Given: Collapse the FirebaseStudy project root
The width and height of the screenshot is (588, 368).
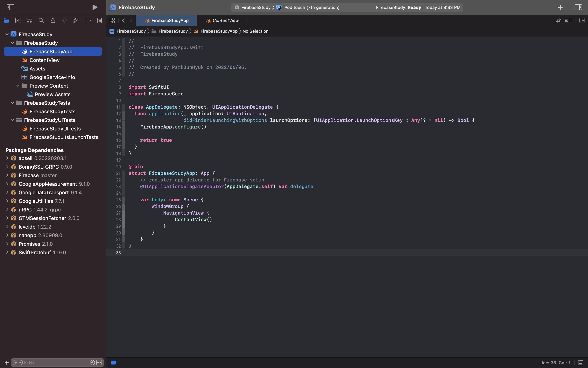Looking at the screenshot, I should pyautogui.click(x=7, y=34).
